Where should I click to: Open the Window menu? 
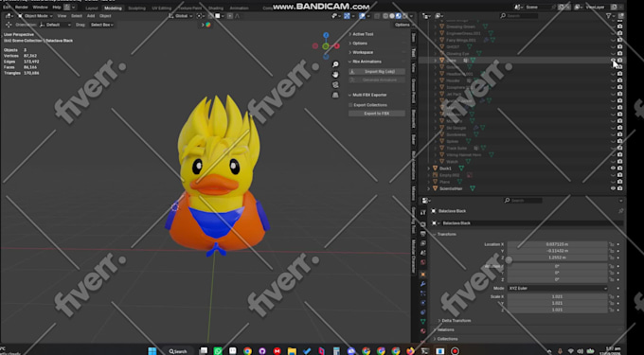point(40,7)
